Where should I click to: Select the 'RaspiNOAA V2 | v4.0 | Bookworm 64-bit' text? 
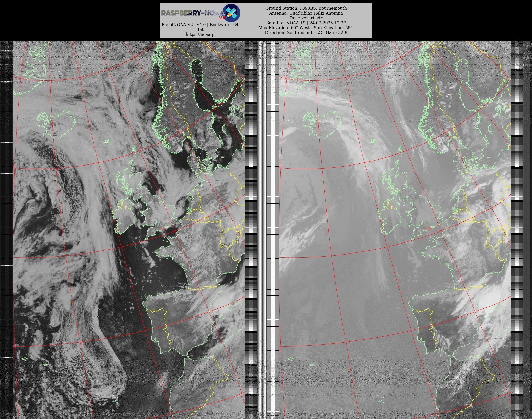click(x=201, y=27)
